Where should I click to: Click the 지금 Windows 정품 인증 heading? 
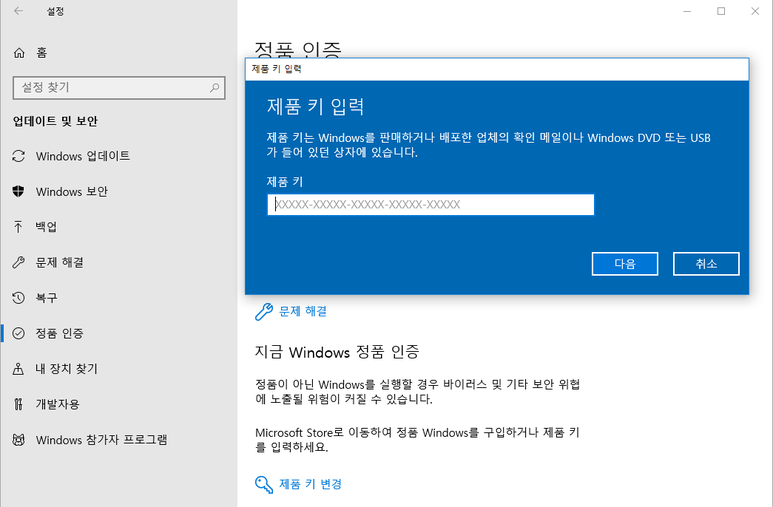click(x=337, y=352)
